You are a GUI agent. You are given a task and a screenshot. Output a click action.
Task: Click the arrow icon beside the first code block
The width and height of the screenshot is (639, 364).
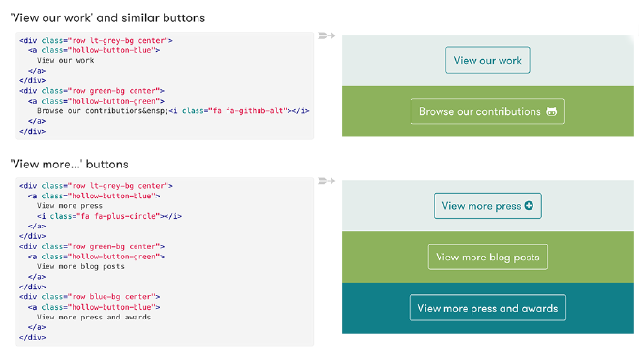tap(326, 36)
